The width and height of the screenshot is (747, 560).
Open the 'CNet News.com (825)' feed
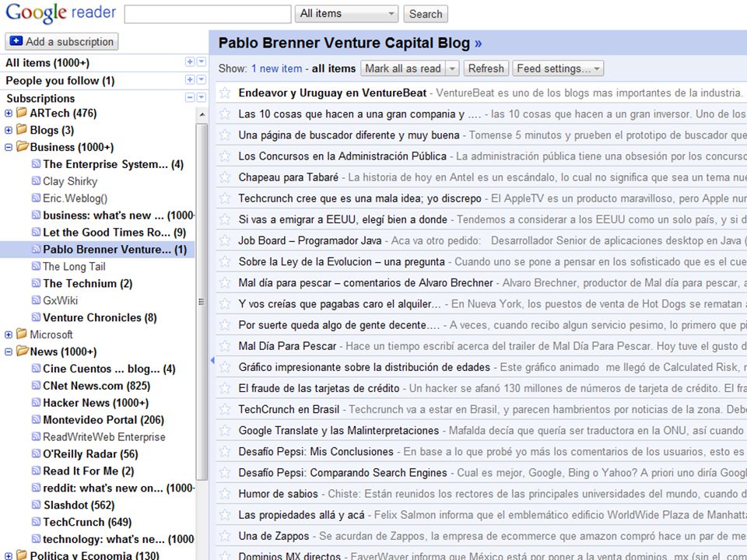96,386
